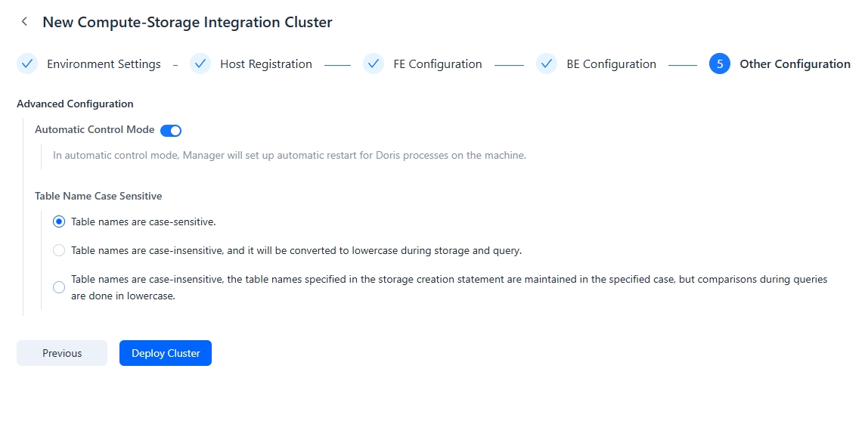Image resolution: width=868 pixels, height=446 pixels.
Task: Go to the BE Configuration step
Action: coord(611,63)
